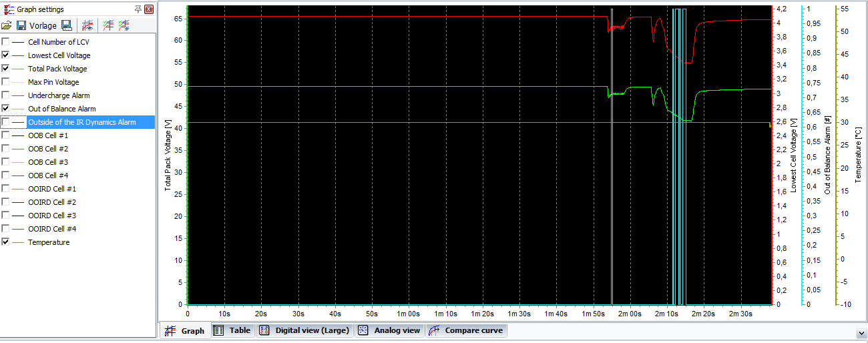Viewport: 868px width, 343px height.
Task: Select the Total Pack Voltage list label
Action: point(57,69)
